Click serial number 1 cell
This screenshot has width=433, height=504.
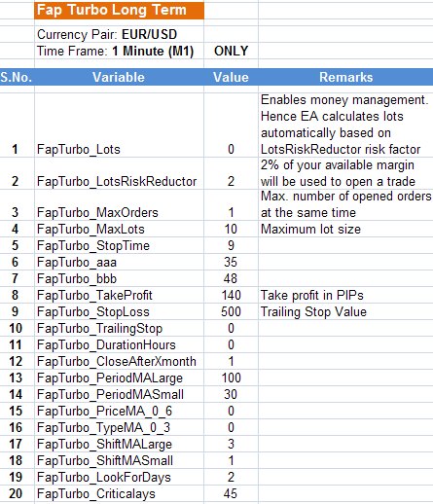coord(17,126)
